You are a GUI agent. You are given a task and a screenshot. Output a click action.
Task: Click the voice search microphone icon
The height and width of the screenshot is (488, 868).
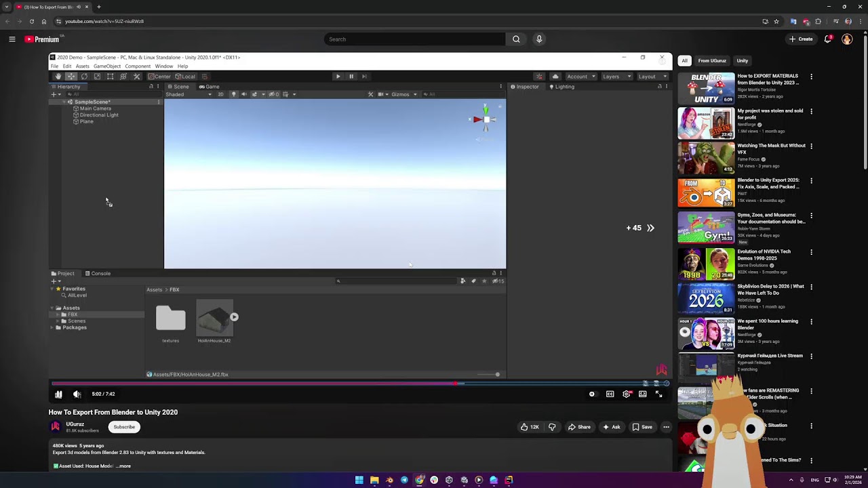click(x=539, y=39)
